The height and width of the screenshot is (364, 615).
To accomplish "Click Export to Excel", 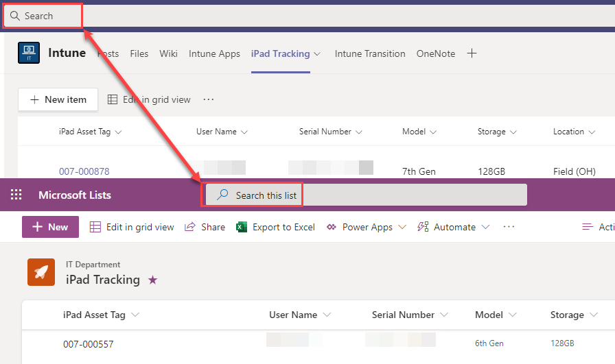I will [x=283, y=228].
